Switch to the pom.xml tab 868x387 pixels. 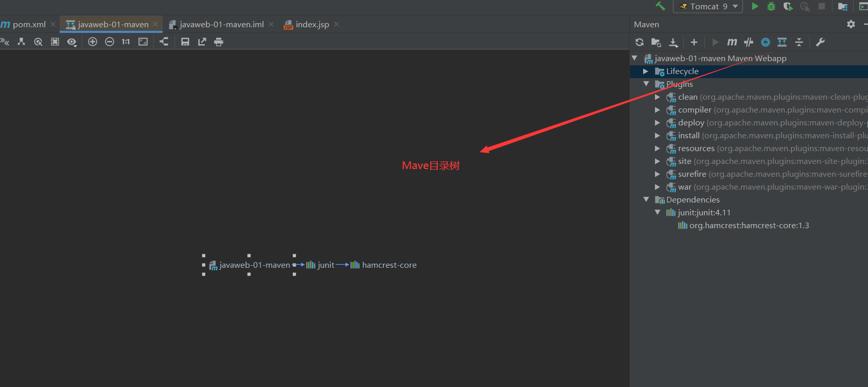[x=23, y=24]
